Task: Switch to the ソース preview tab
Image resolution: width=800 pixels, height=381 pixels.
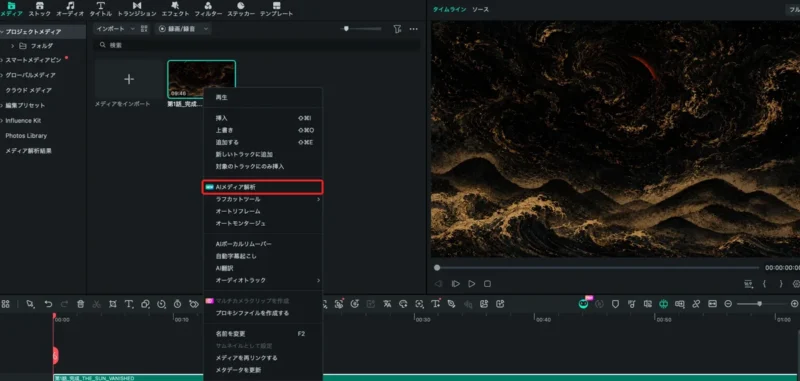Action: tap(480, 10)
